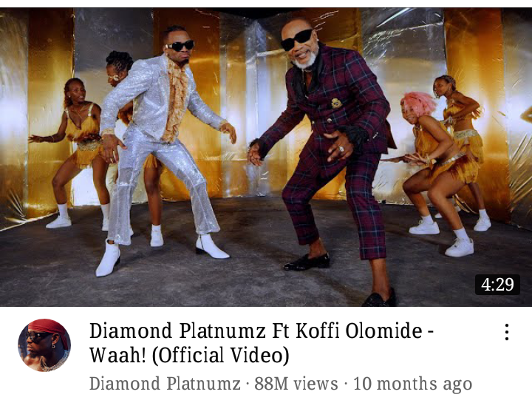Click the far-right dancer with braided hair

465,149
